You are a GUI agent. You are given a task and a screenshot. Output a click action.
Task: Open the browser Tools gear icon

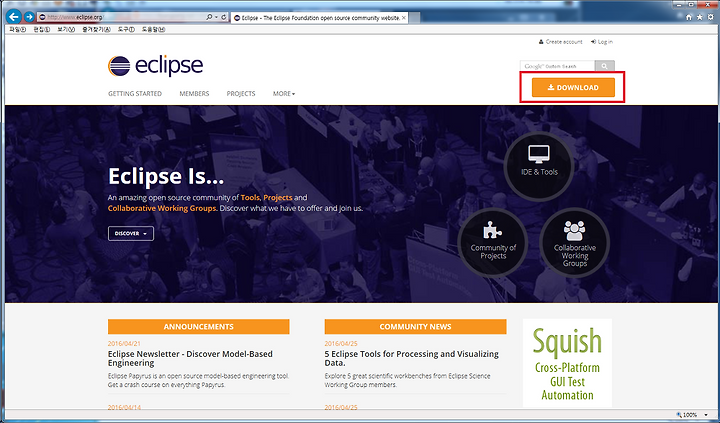click(710, 17)
